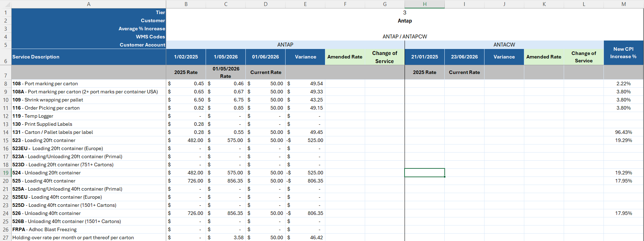Select '108 - Port marking per carton' cell
This screenshot has height=241, width=644.
tap(89, 84)
